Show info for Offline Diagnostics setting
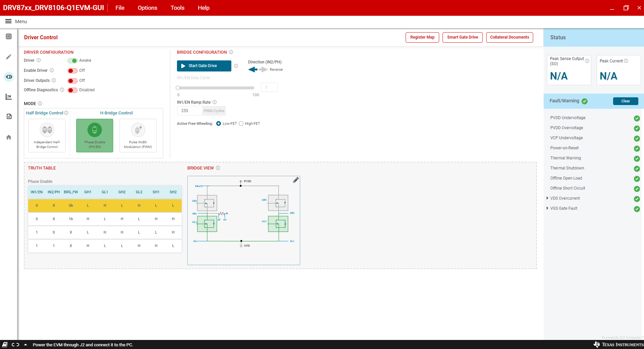This screenshot has height=349, width=644. click(x=62, y=90)
